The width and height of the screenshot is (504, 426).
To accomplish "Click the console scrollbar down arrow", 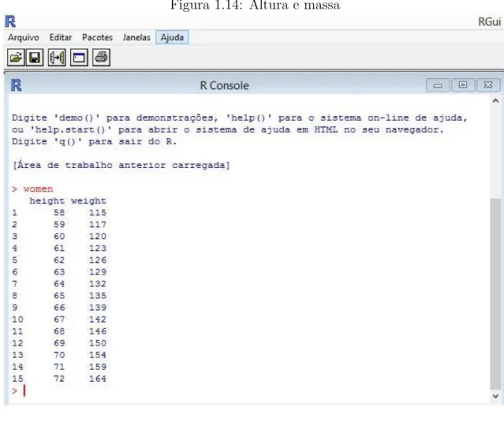I will pos(495,396).
